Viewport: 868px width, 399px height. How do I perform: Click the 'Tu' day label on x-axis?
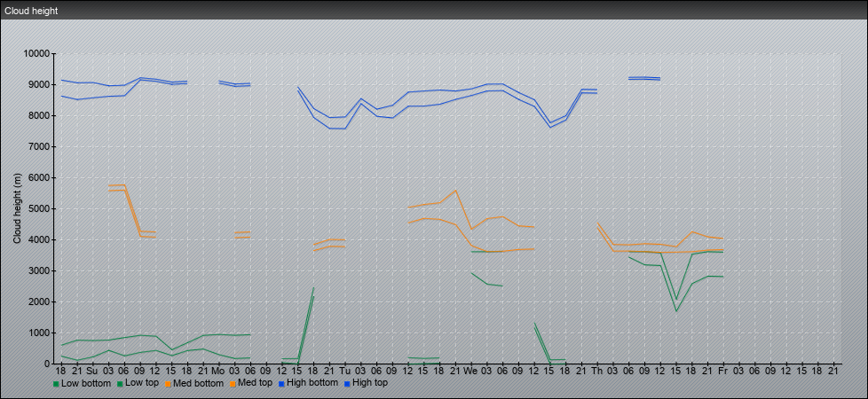(344, 371)
